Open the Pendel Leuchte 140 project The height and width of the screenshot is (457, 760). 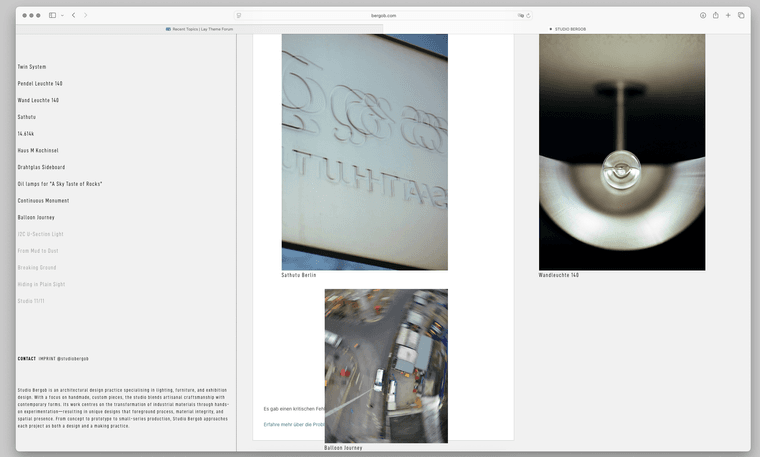[40, 84]
